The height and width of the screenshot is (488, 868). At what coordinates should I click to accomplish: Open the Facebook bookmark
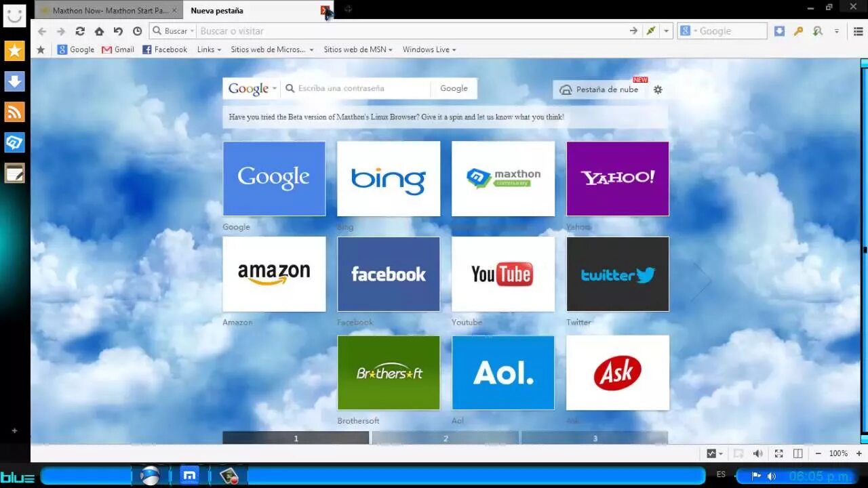(165, 49)
